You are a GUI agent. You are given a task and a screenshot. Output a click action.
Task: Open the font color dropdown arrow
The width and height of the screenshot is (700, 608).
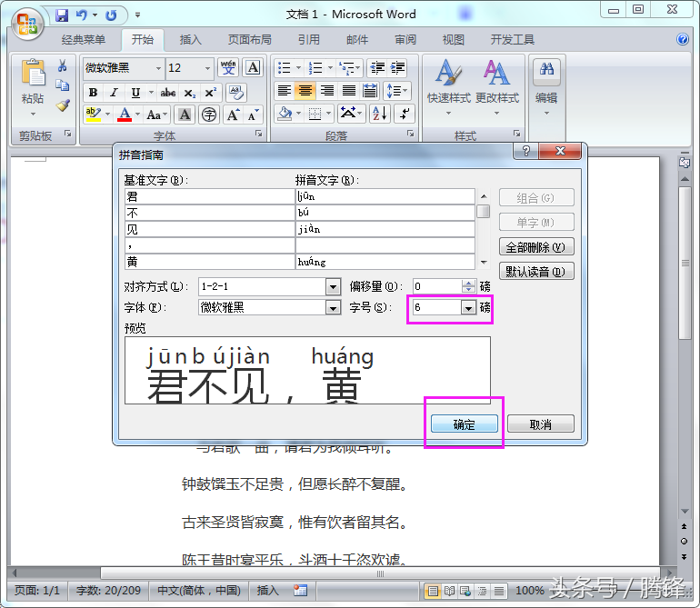click(137, 115)
